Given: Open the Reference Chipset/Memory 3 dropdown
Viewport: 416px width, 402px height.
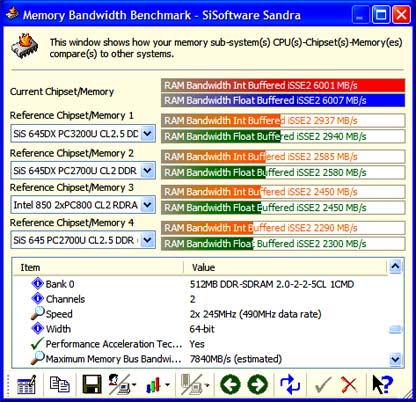Looking at the screenshot, I should (x=147, y=205).
